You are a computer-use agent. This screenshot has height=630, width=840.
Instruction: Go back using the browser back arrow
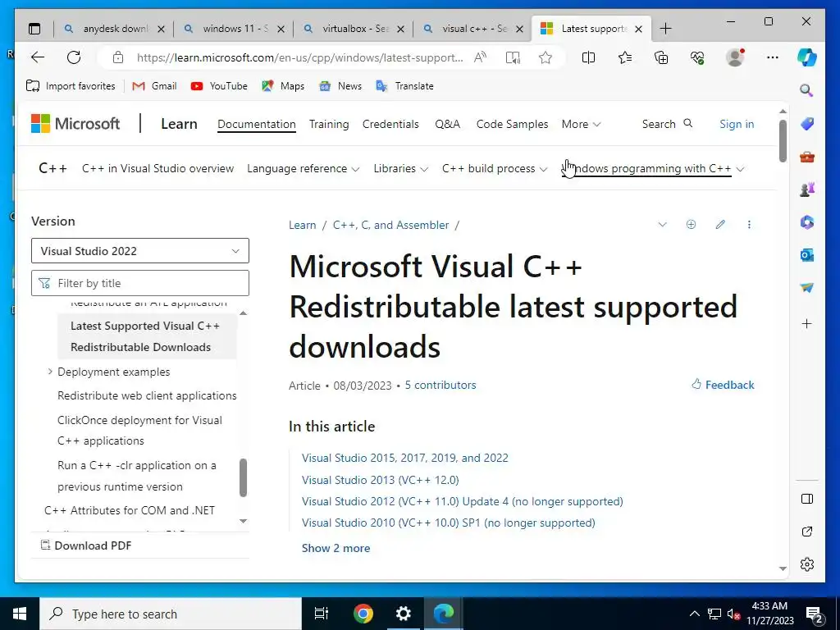tap(38, 57)
